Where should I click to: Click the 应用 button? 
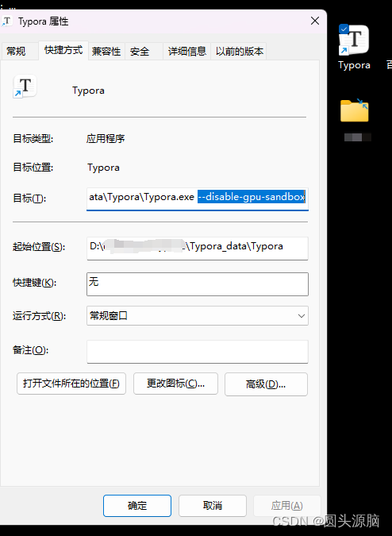286,506
